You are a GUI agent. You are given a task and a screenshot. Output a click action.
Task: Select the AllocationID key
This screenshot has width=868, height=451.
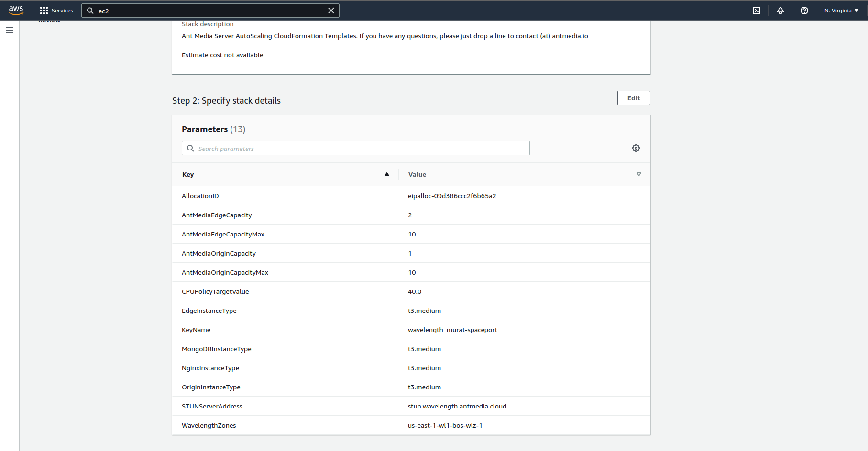coord(200,196)
